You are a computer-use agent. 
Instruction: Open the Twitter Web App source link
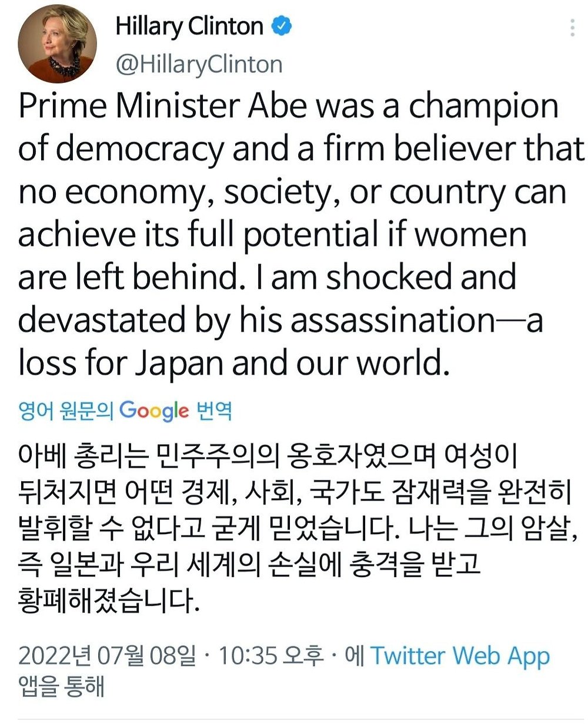pyautogui.click(x=460, y=656)
